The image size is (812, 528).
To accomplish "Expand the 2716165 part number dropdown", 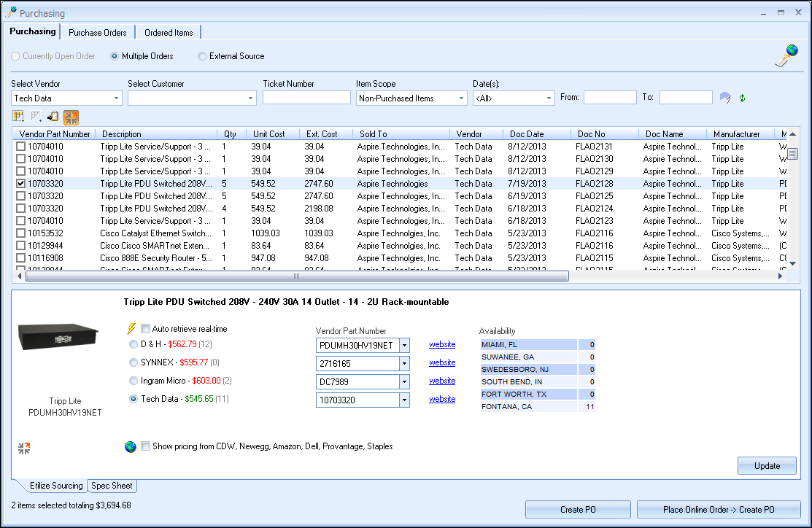I will click(x=404, y=363).
